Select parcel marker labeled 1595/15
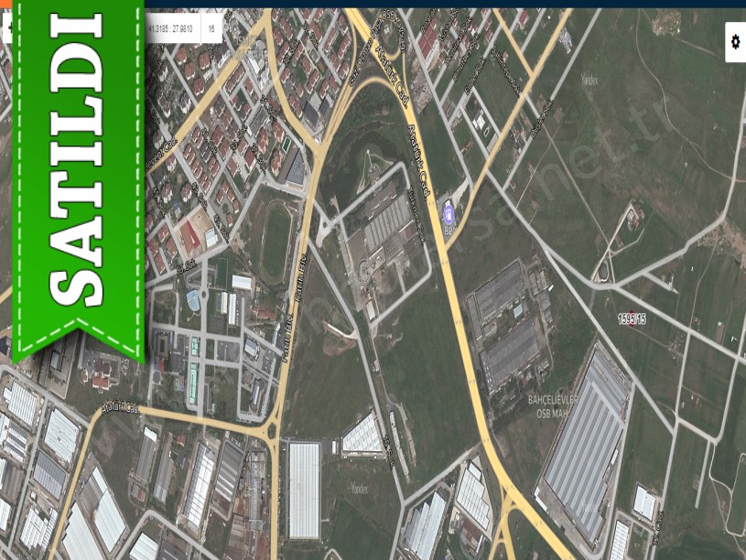746x560 pixels. [632, 318]
